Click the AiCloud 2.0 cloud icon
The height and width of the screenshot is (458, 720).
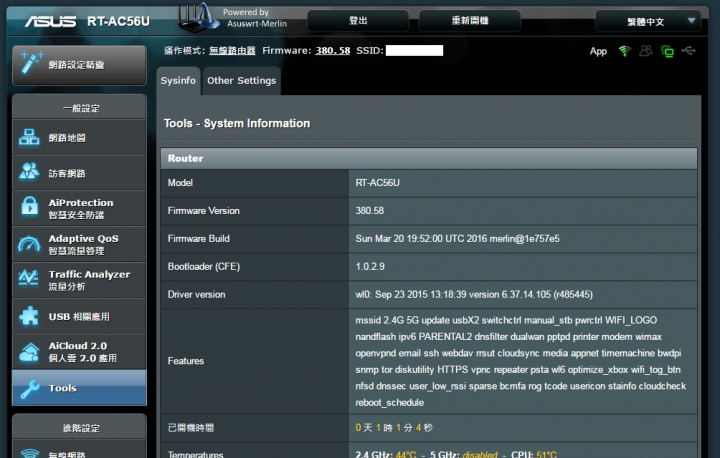click(x=29, y=352)
